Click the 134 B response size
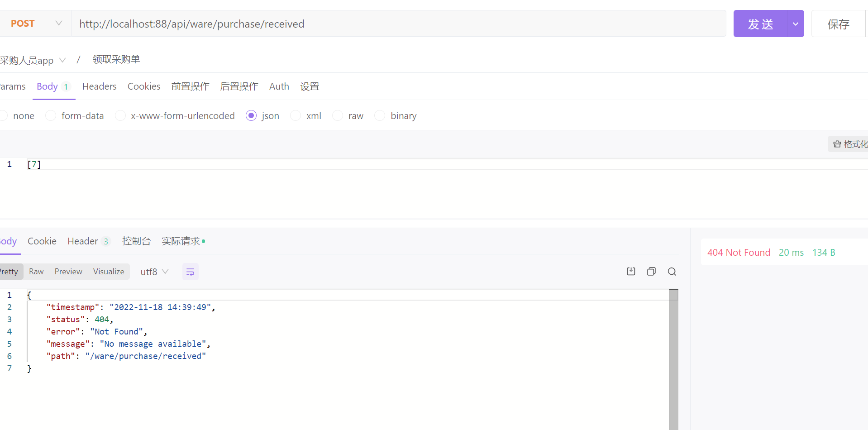 coord(824,253)
